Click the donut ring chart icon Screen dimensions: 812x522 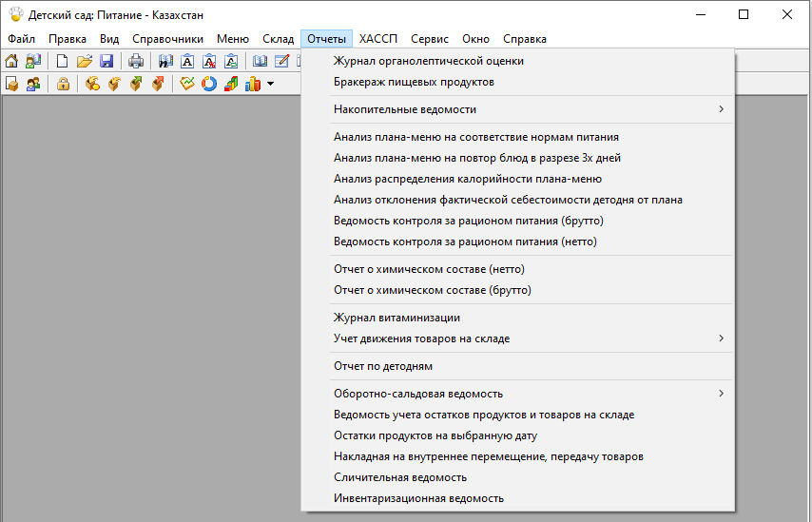tap(209, 84)
